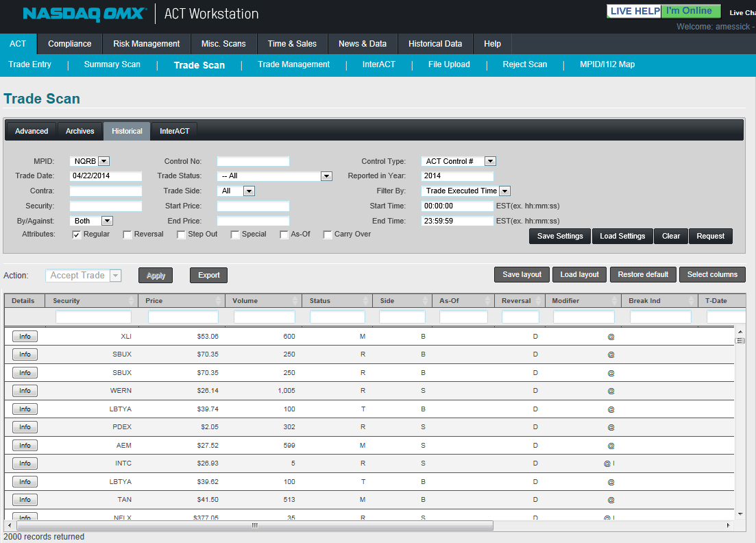
Task: Focus the Reported in Year field
Action: click(458, 176)
